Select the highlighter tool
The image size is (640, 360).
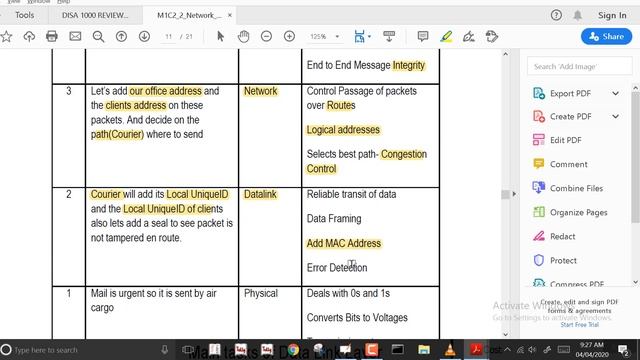point(446,37)
